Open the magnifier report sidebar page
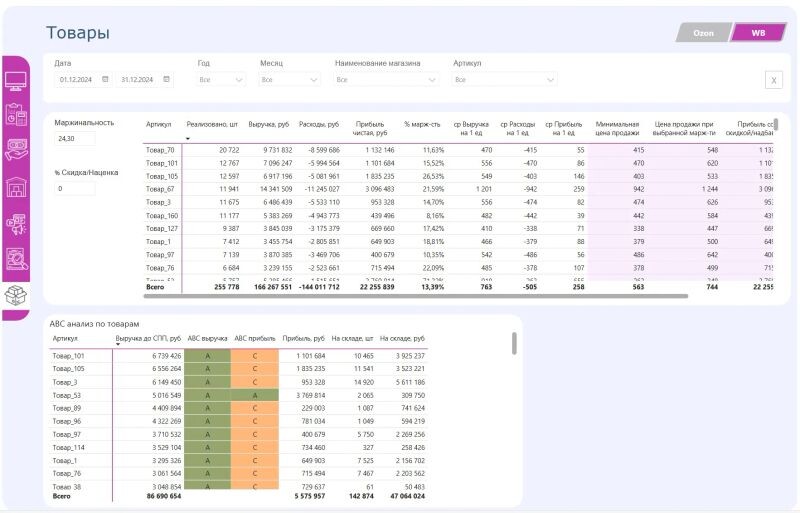Image resolution: width=800 pixels, height=513 pixels. [x=16, y=259]
